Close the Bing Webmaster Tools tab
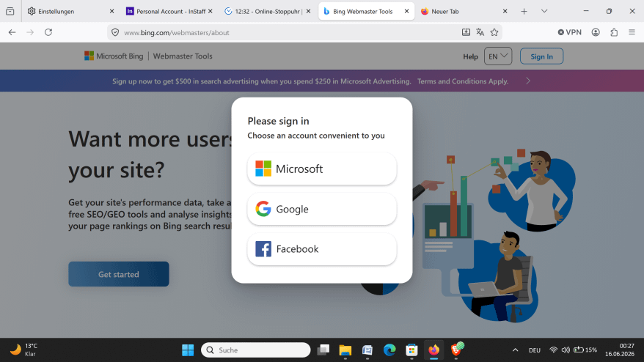644x362 pixels. 406,12
